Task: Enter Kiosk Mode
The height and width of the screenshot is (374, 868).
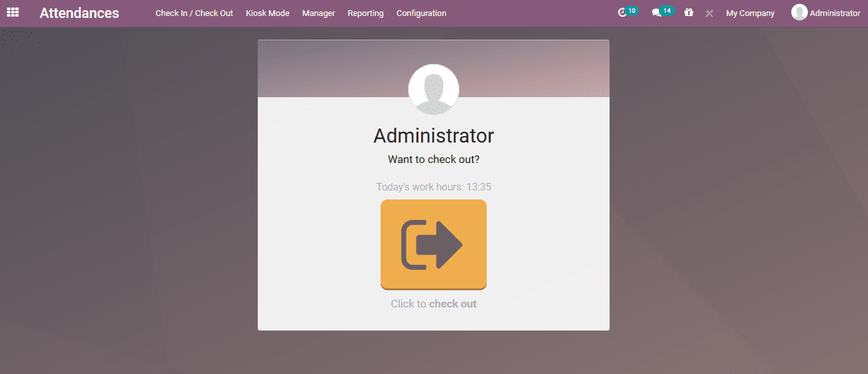Action: [267, 13]
